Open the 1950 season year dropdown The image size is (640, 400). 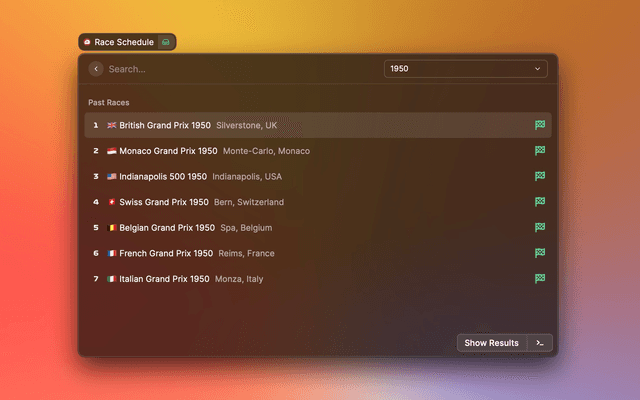click(465, 69)
